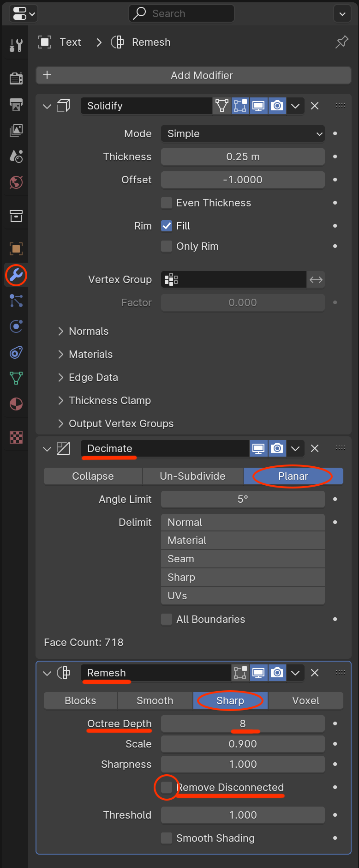This screenshot has width=359, height=868.
Task: Remove the Decimate modifier with X
Action: coord(315,448)
